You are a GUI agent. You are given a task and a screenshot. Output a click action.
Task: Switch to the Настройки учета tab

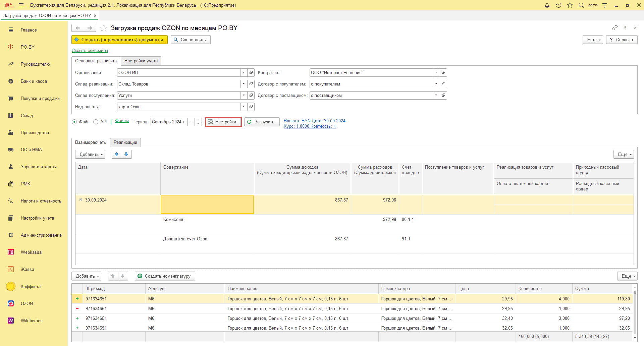pyautogui.click(x=141, y=61)
